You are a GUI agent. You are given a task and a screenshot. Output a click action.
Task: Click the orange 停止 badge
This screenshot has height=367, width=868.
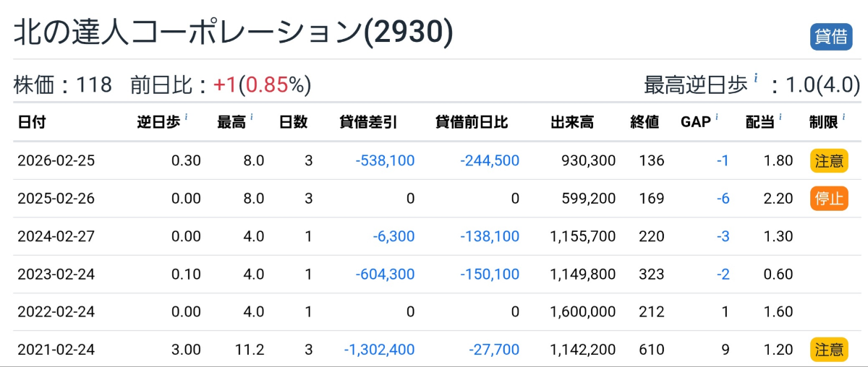[828, 199]
